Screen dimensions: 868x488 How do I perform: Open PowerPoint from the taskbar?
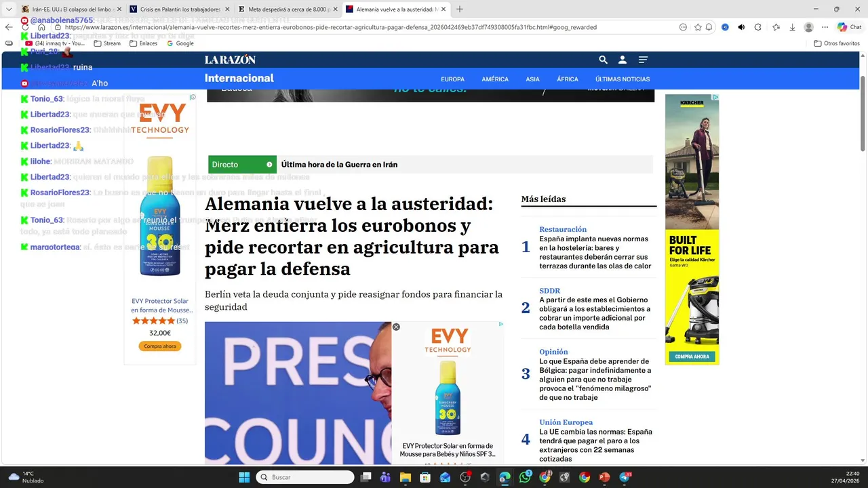click(604, 477)
